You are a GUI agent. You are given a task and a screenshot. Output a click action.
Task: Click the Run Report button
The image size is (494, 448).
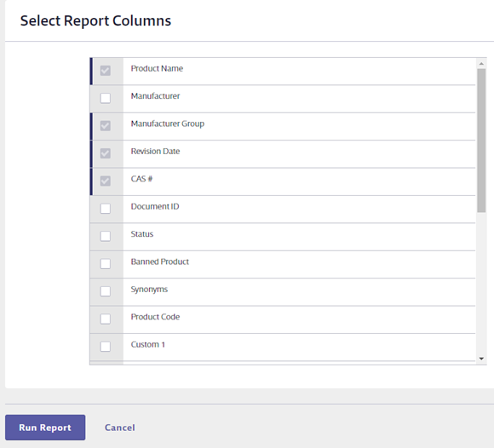click(45, 428)
